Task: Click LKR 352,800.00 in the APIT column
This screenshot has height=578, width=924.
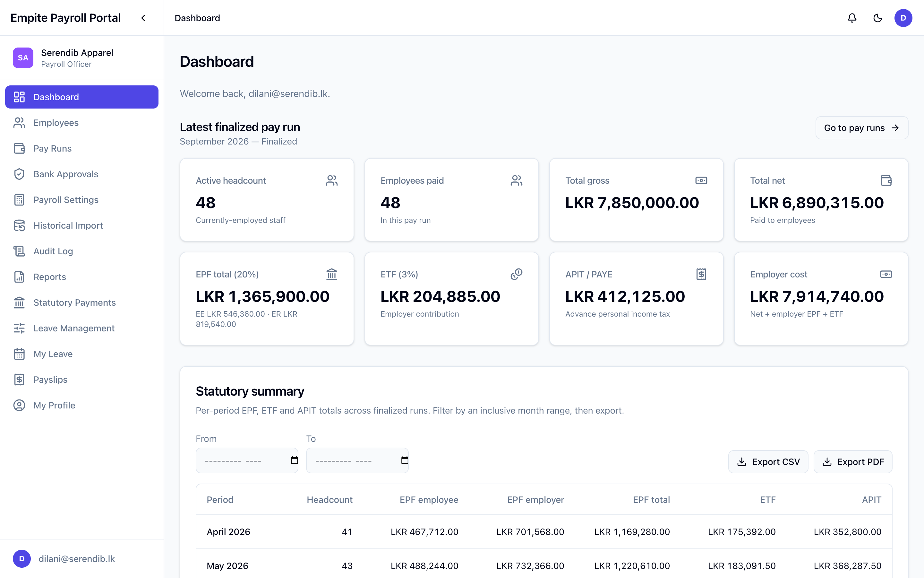Action: click(x=847, y=532)
